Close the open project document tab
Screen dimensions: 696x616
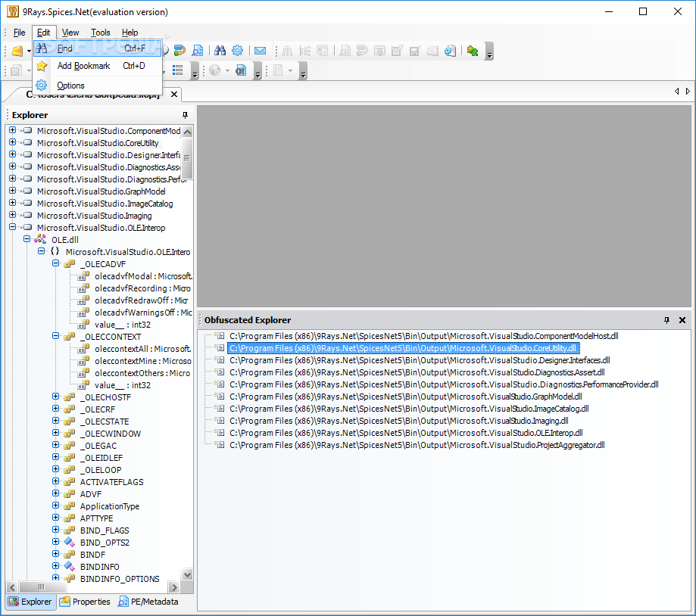[174, 94]
